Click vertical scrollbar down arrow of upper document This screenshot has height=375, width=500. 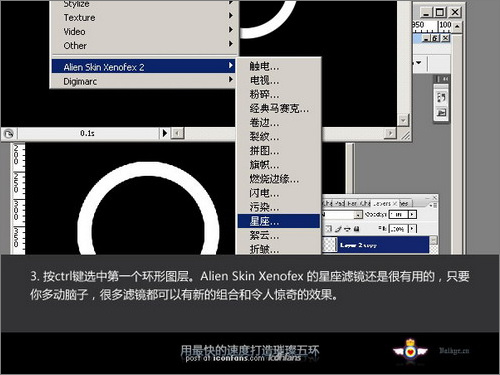click(x=403, y=120)
